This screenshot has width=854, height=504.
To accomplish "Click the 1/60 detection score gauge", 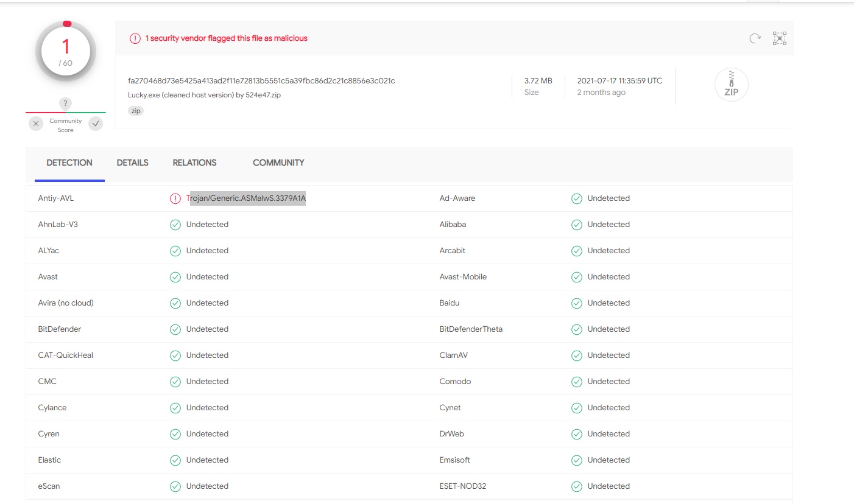I will tap(66, 52).
